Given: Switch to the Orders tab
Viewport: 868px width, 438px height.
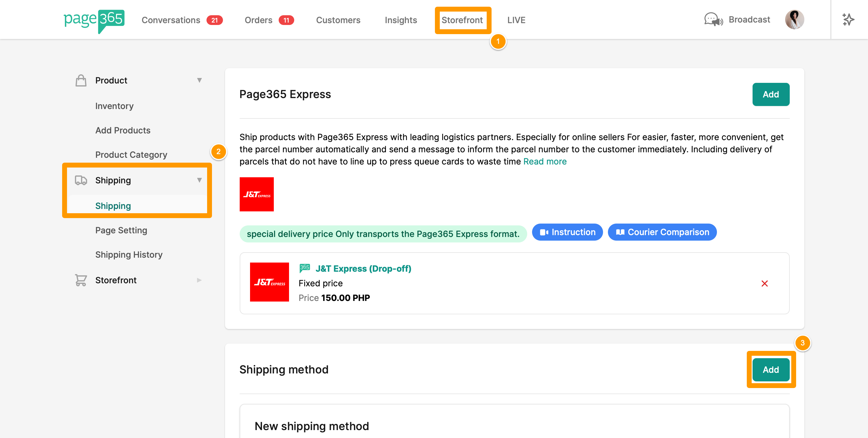Looking at the screenshot, I should point(259,20).
